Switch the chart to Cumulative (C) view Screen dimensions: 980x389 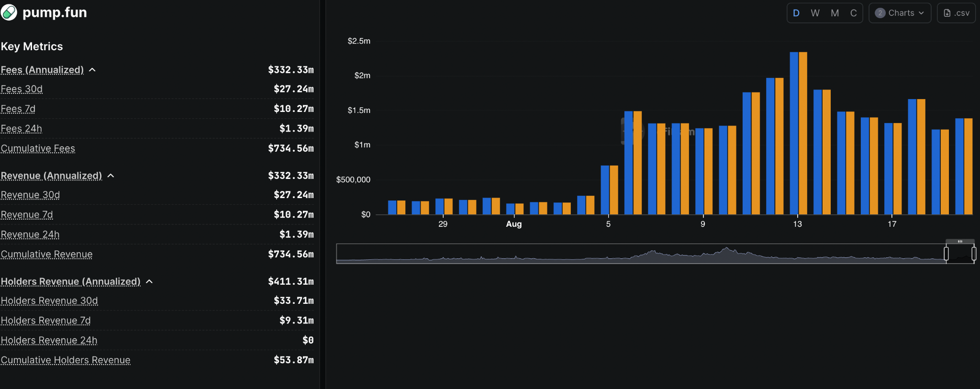click(853, 13)
